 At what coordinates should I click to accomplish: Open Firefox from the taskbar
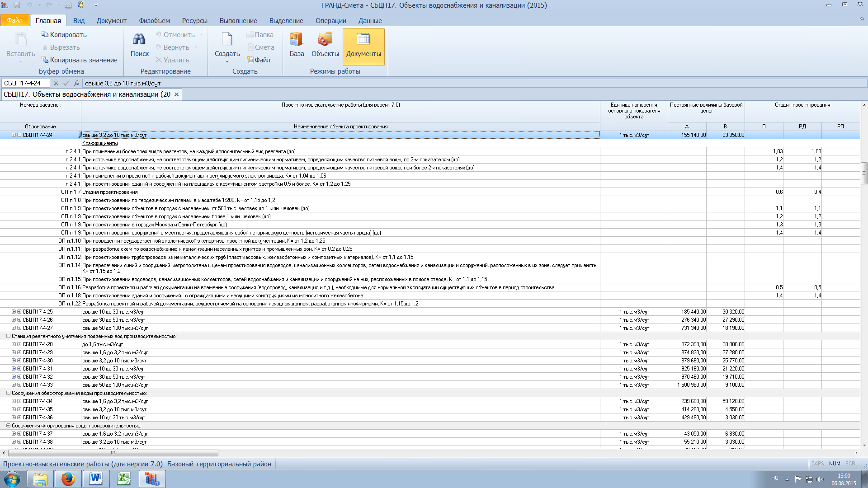[68, 479]
